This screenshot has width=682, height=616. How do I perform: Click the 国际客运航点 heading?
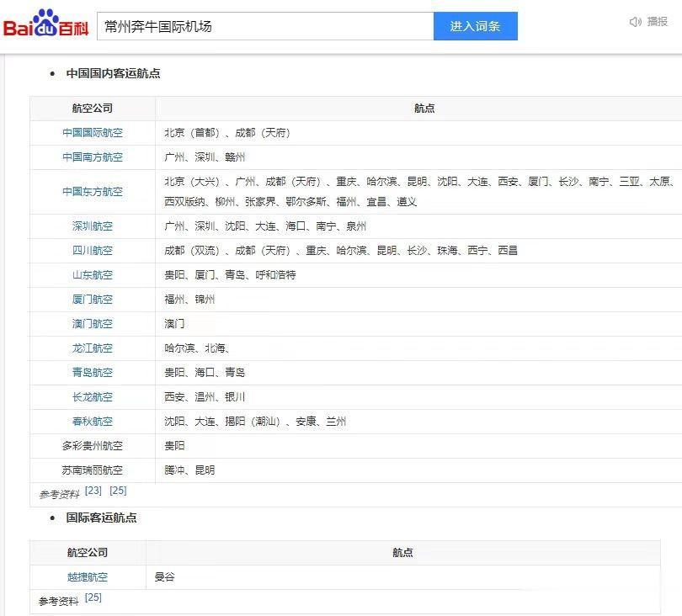point(101,518)
